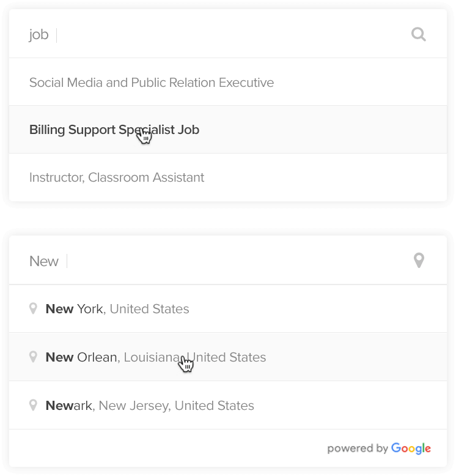Click the typed word 'job' in the search box
456x476 pixels.
pyautogui.click(x=39, y=35)
